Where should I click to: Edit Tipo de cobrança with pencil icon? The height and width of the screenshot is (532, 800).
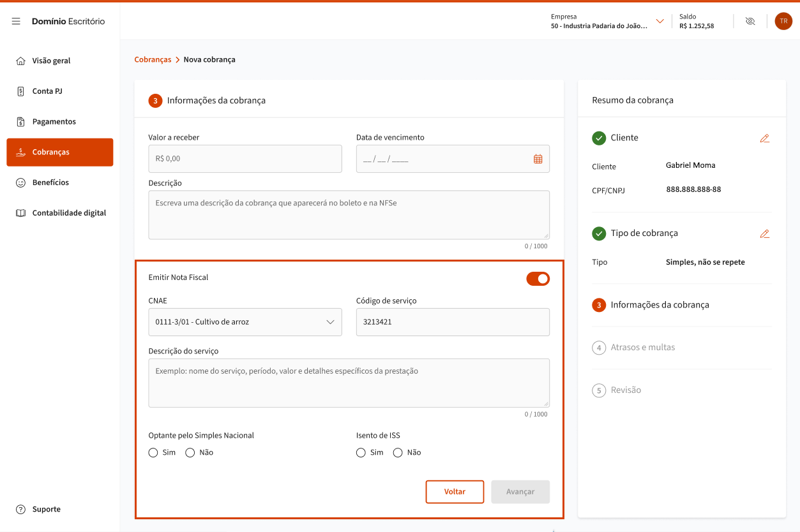tap(764, 233)
